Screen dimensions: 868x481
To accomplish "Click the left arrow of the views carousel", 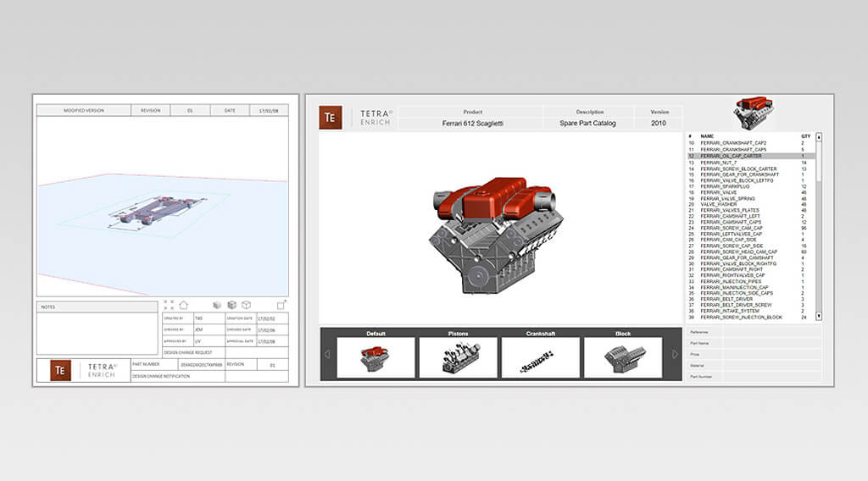I will pyautogui.click(x=327, y=354).
